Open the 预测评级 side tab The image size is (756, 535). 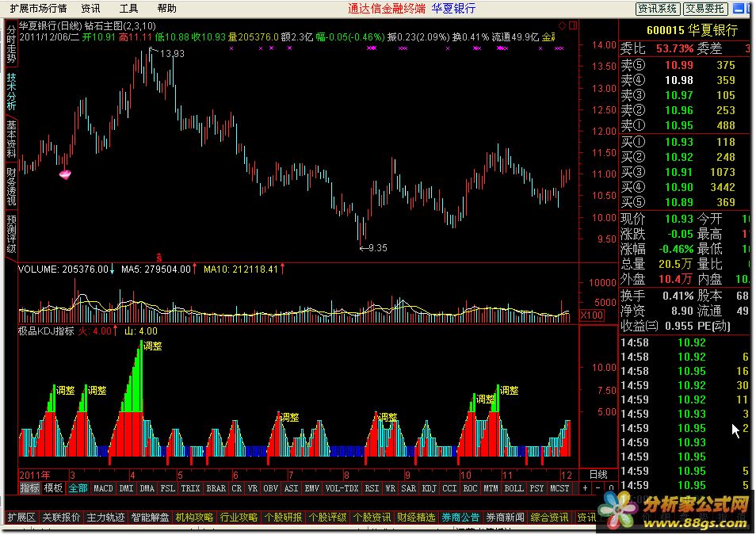pyautogui.click(x=11, y=234)
